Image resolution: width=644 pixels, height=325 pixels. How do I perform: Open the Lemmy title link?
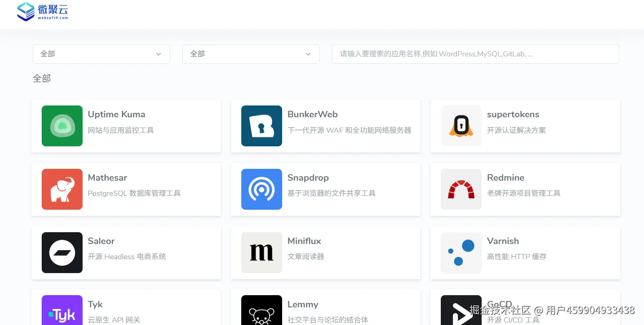tap(303, 305)
